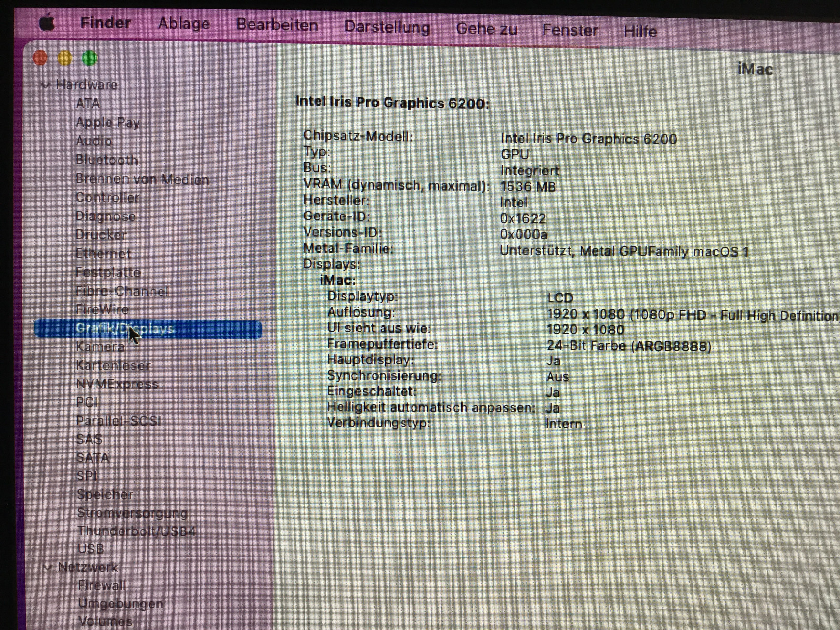Select Kartenleser in the sidebar
Viewport: 840px width, 630px height.
coord(113,365)
